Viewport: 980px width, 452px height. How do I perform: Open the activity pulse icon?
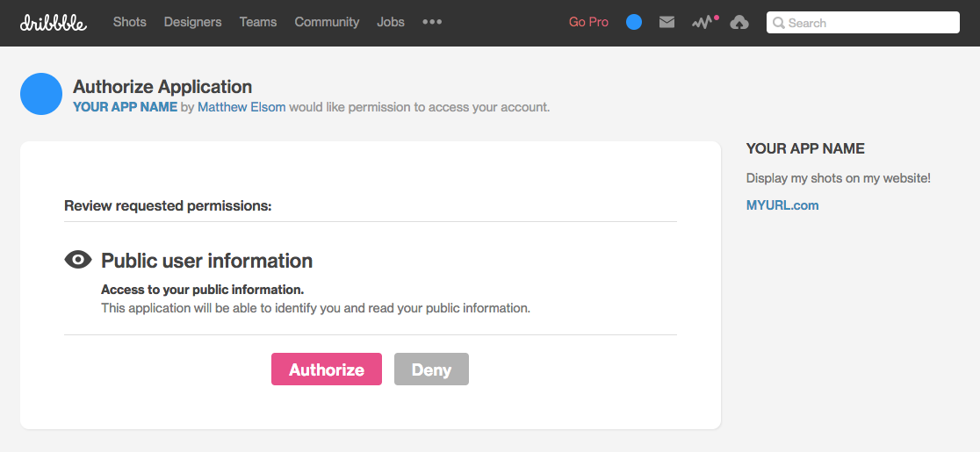click(704, 23)
